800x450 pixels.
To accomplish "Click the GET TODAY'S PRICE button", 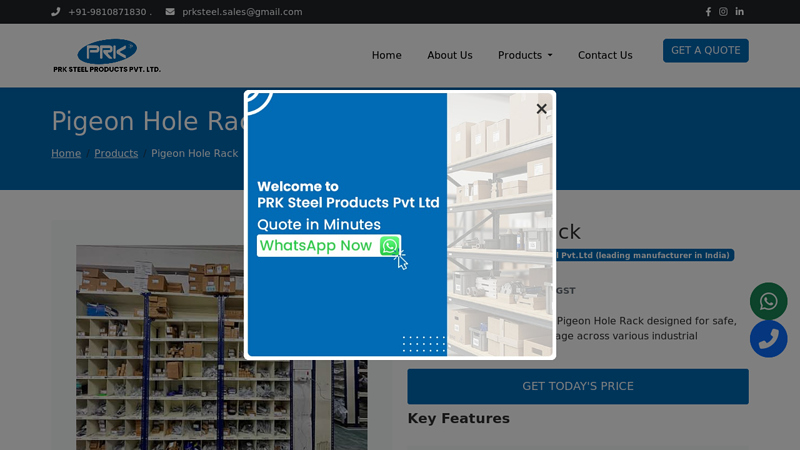I will (x=578, y=386).
